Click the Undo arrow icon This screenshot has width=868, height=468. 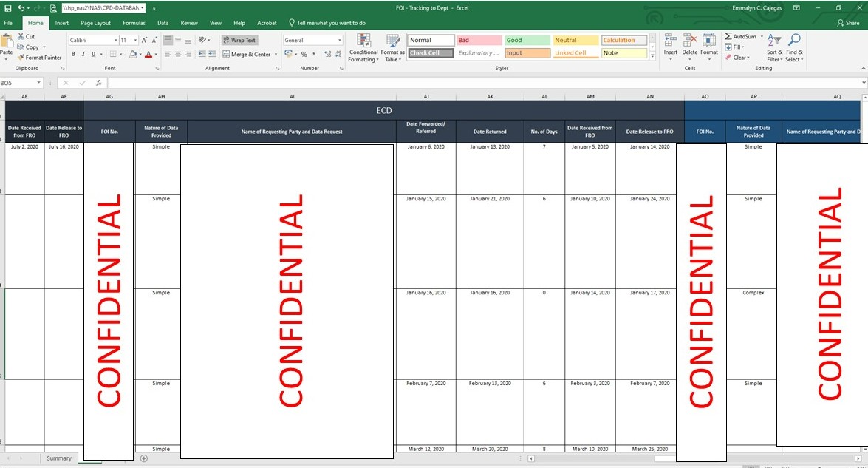[21, 8]
